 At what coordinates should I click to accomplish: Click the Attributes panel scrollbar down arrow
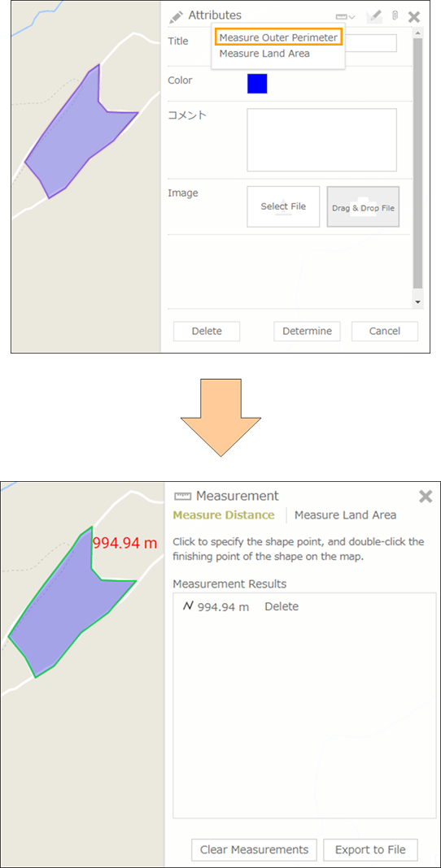click(x=417, y=302)
